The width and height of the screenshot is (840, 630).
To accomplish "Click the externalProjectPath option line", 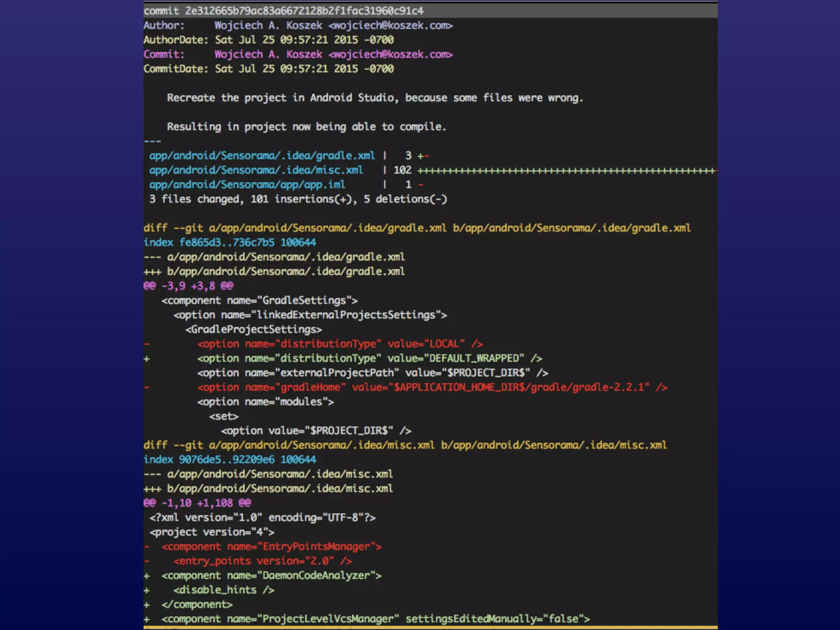I will [373, 373].
